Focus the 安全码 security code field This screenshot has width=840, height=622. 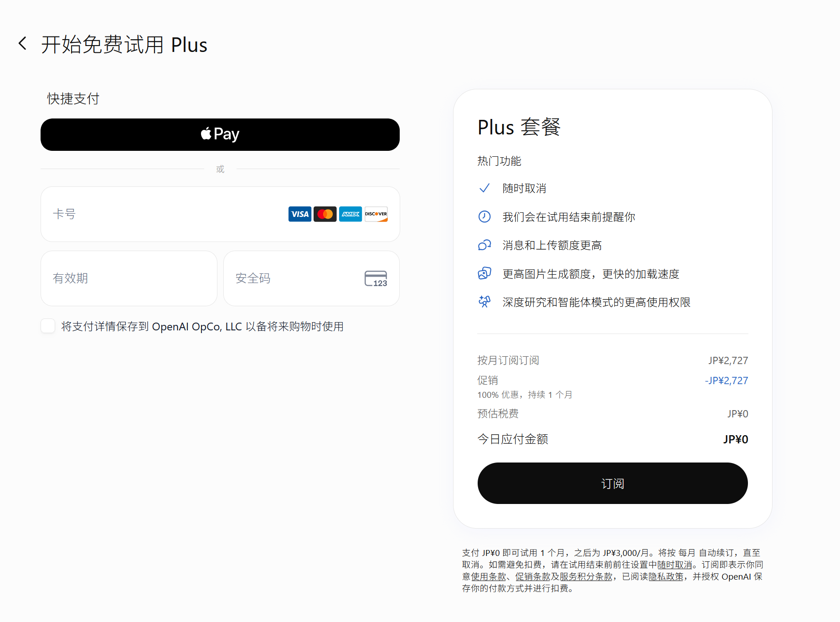coord(312,278)
